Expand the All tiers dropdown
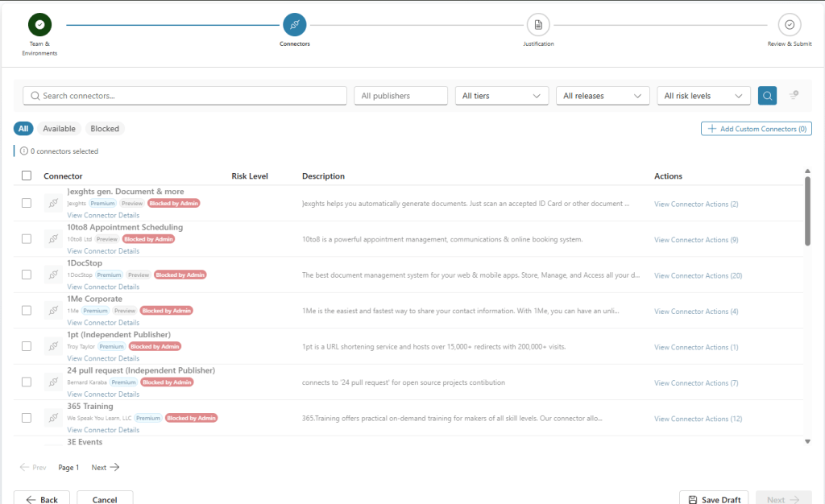 tap(501, 96)
